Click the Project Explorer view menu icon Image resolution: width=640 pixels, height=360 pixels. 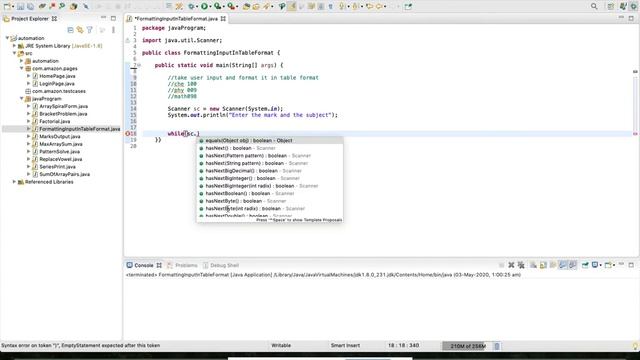click(113, 30)
